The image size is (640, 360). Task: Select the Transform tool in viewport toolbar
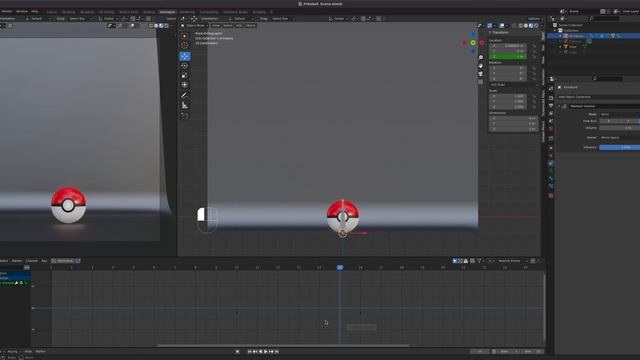click(x=184, y=85)
